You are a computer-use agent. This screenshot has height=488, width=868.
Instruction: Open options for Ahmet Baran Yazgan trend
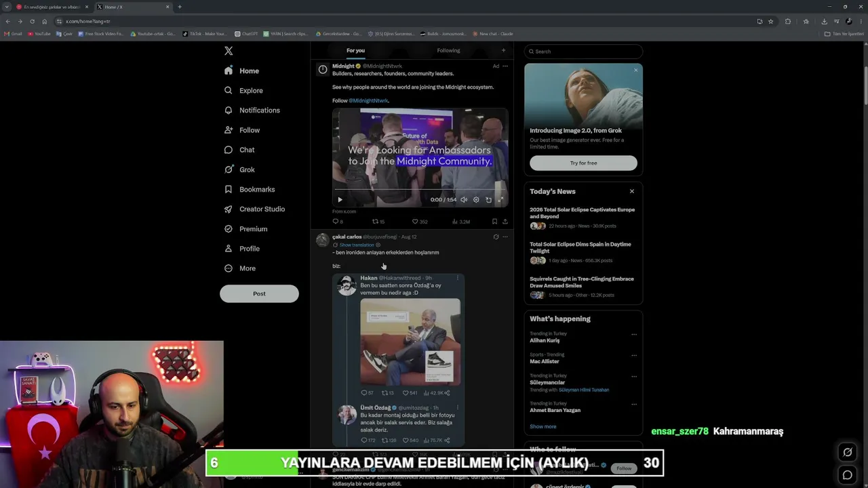point(634,404)
